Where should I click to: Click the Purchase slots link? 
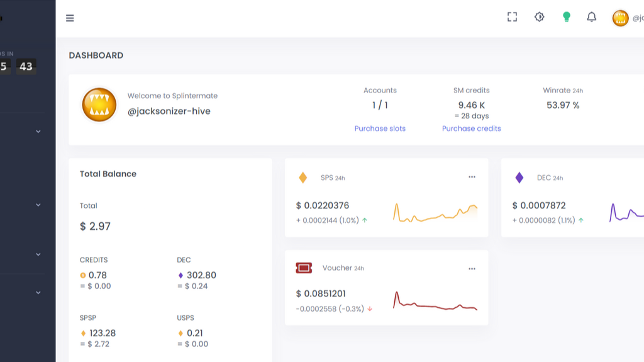[380, 128]
